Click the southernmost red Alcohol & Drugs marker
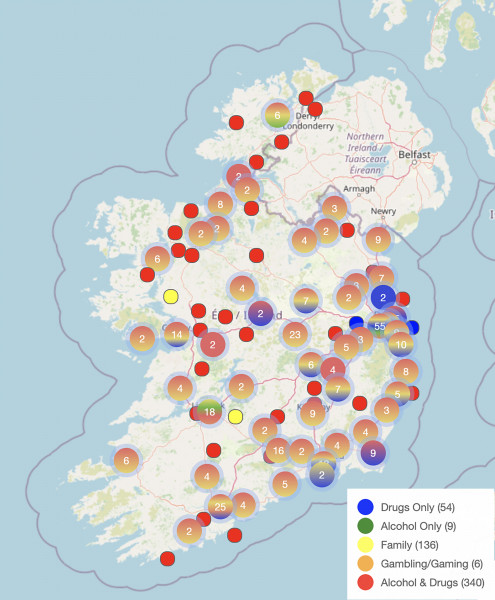Image resolution: width=495 pixels, height=600 pixels. pyautogui.click(x=168, y=559)
